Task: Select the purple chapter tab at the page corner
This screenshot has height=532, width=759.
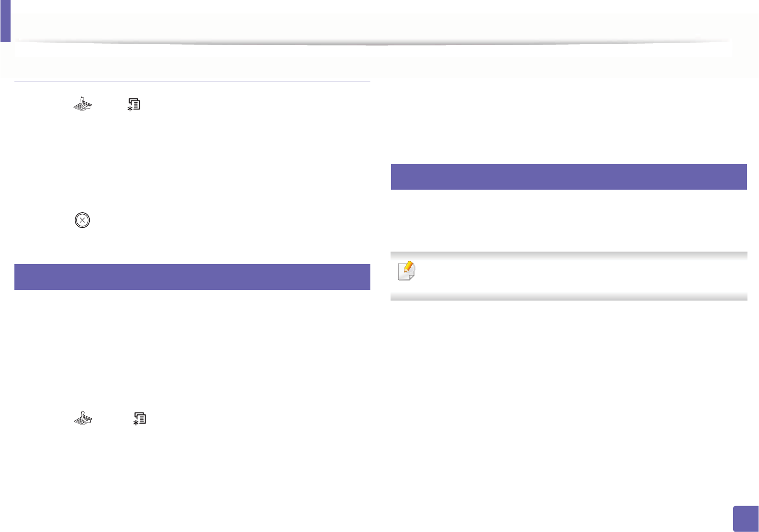Action: 5,21
